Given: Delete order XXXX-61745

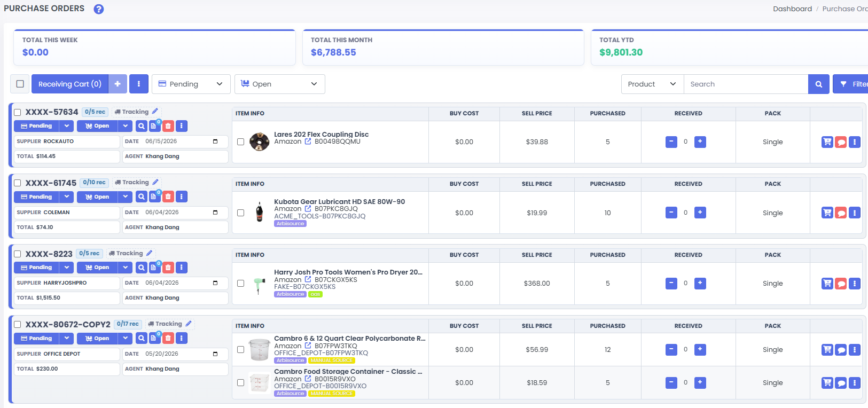Looking at the screenshot, I should tap(168, 197).
